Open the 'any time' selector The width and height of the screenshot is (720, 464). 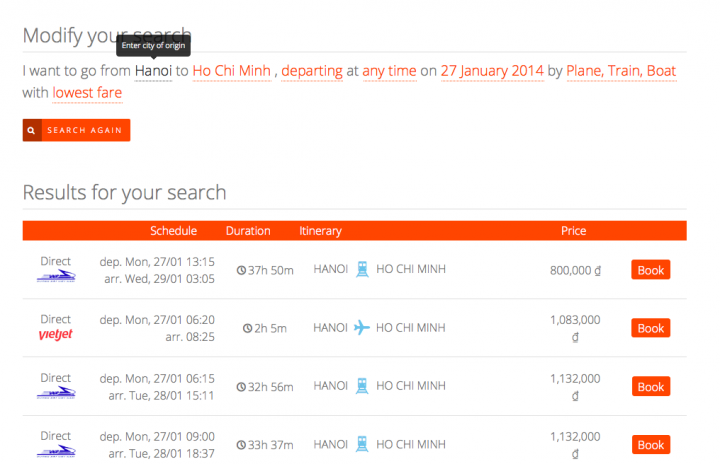[389, 71]
